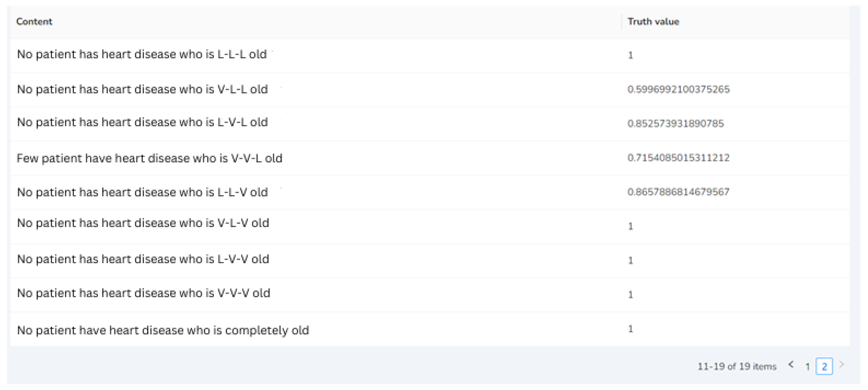Image resolution: width=868 pixels, height=390 pixels.
Task: Click the L-V-L old statement row
Action: (x=143, y=122)
